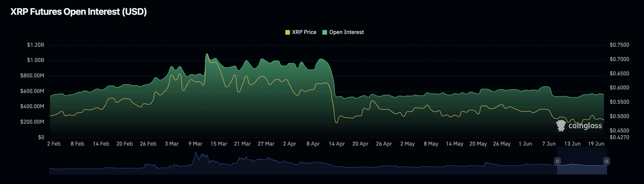644x184 pixels.
Task: Click the 13 Jun date label
Action: tap(573, 144)
